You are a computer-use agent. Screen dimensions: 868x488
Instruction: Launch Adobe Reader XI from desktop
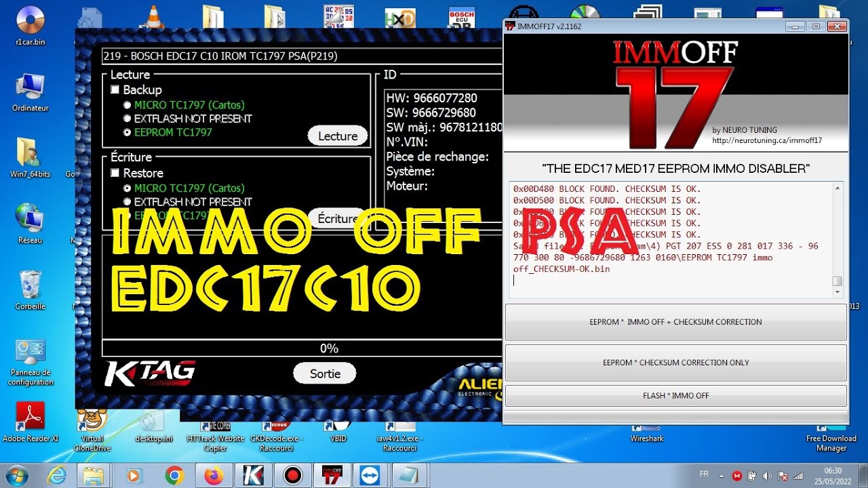point(31,422)
